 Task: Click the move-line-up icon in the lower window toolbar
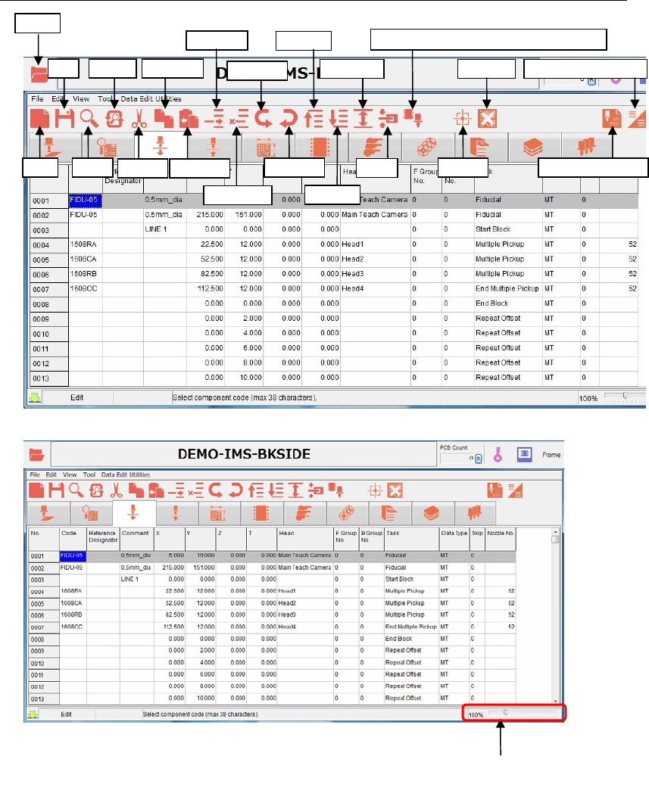(x=255, y=490)
